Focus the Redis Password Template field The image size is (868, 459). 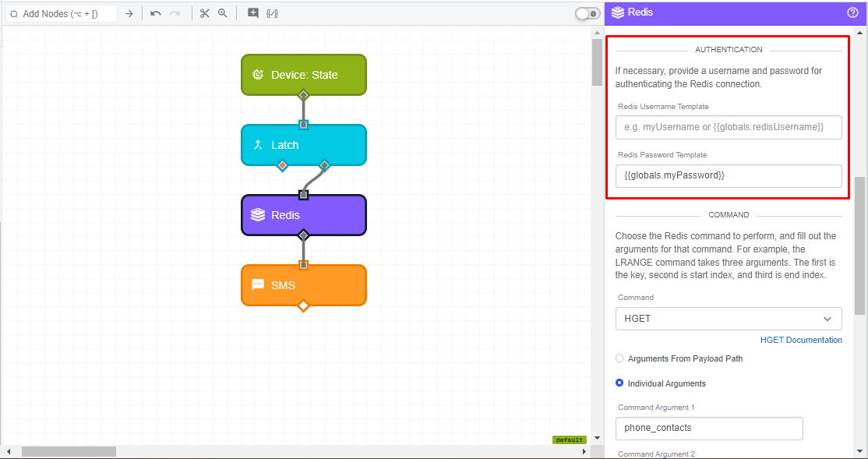pyautogui.click(x=729, y=175)
